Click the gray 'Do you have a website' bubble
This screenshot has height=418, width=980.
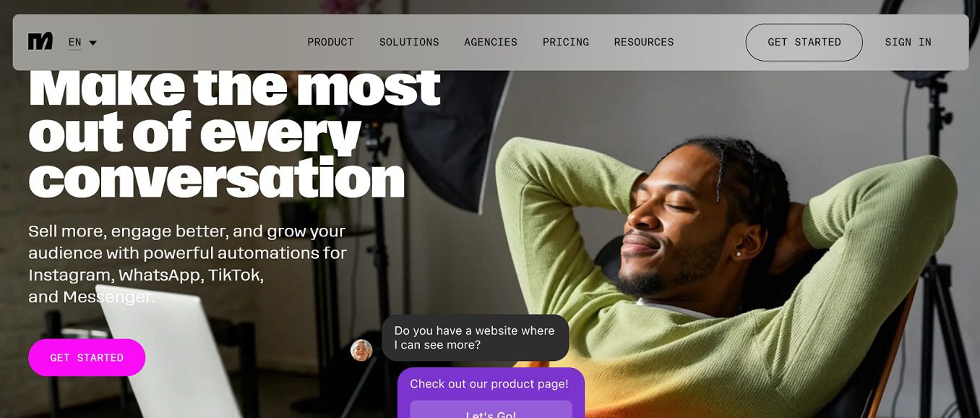tap(476, 338)
